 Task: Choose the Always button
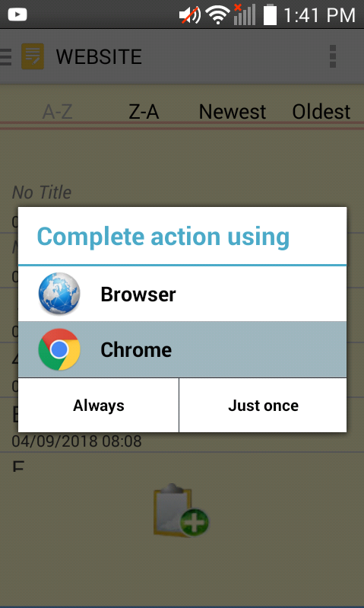[x=98, y=405]
